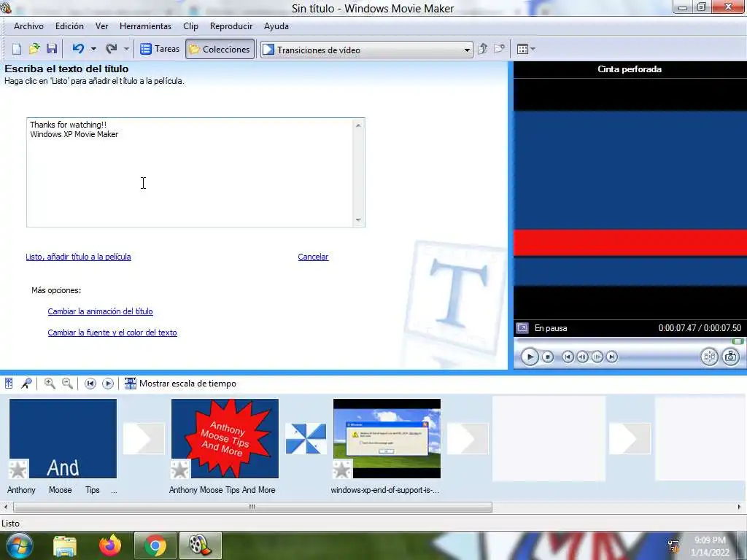Screen dimensions: 747x560
Task: Go up one level in collections
Action: tap(483, 49)
